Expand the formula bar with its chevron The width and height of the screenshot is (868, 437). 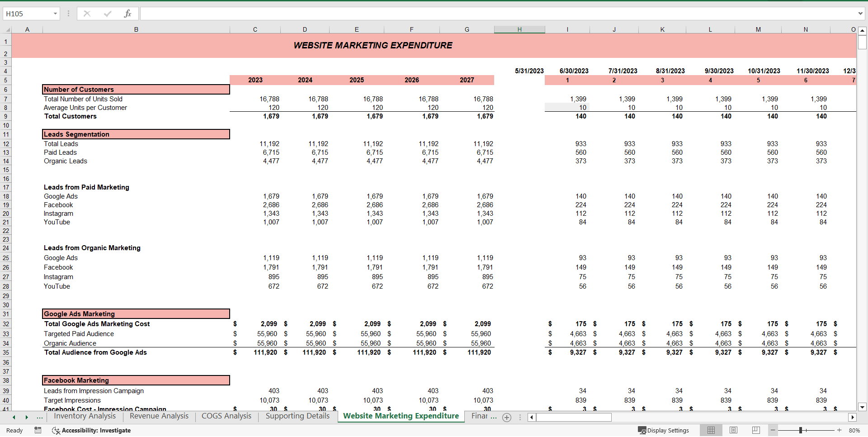tap(860, 13)
